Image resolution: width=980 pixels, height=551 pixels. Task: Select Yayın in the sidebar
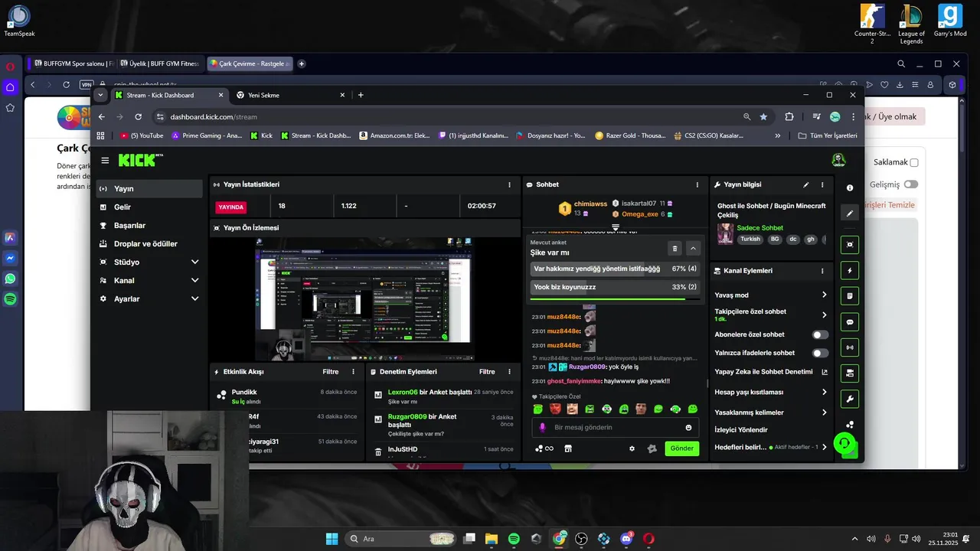coord(149,188)
